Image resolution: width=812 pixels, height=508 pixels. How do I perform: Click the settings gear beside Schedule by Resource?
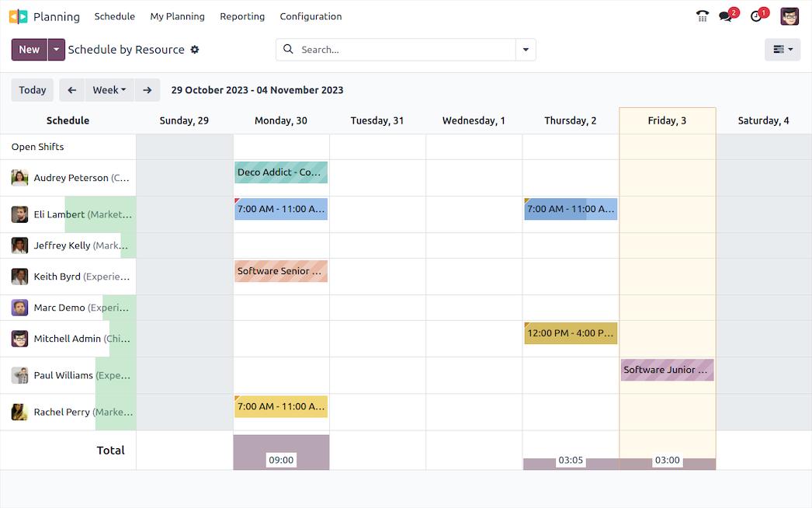195,50
